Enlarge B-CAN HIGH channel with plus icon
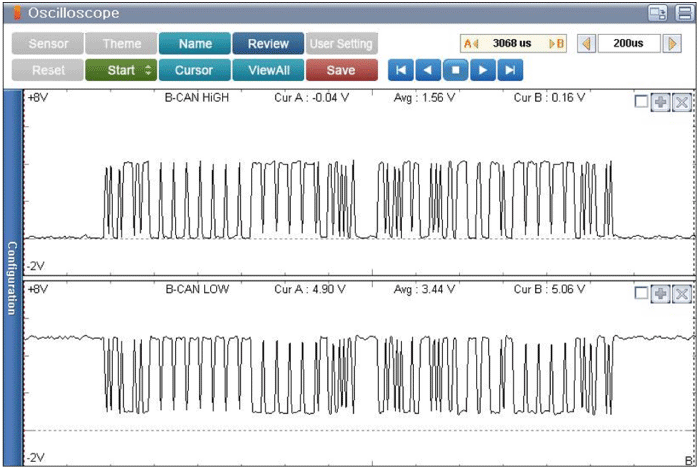Viewport: 700px width, 469px height. (661, 102)
